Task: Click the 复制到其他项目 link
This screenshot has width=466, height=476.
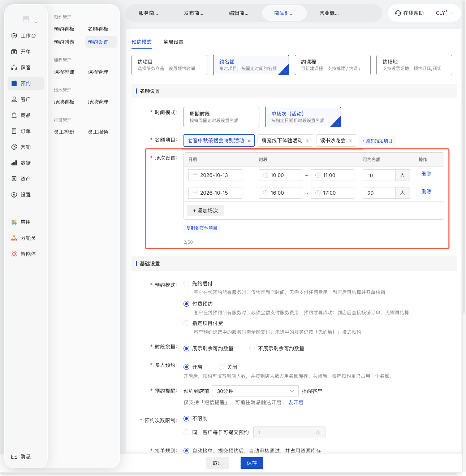Action: click(x=202, y=228)
